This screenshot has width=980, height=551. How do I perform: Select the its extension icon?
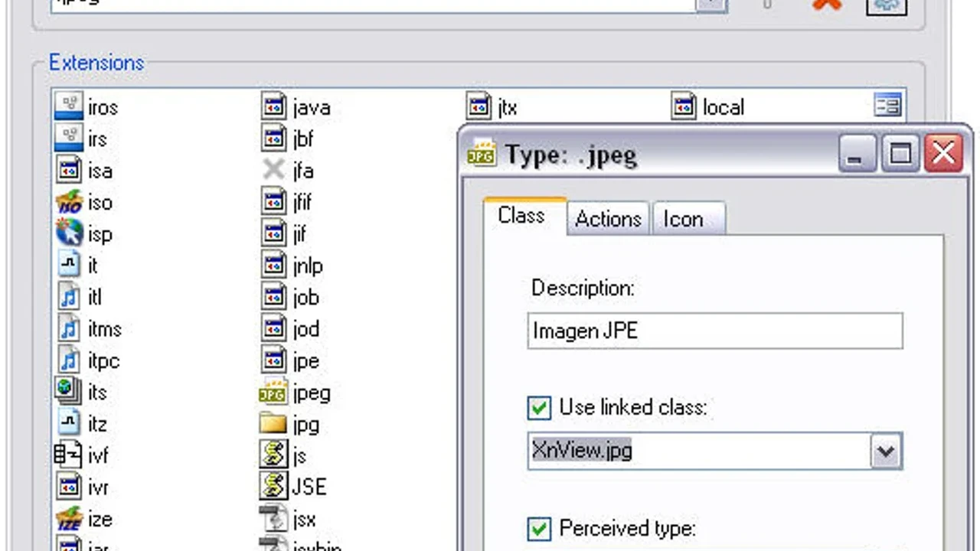(x=69, y=392)
